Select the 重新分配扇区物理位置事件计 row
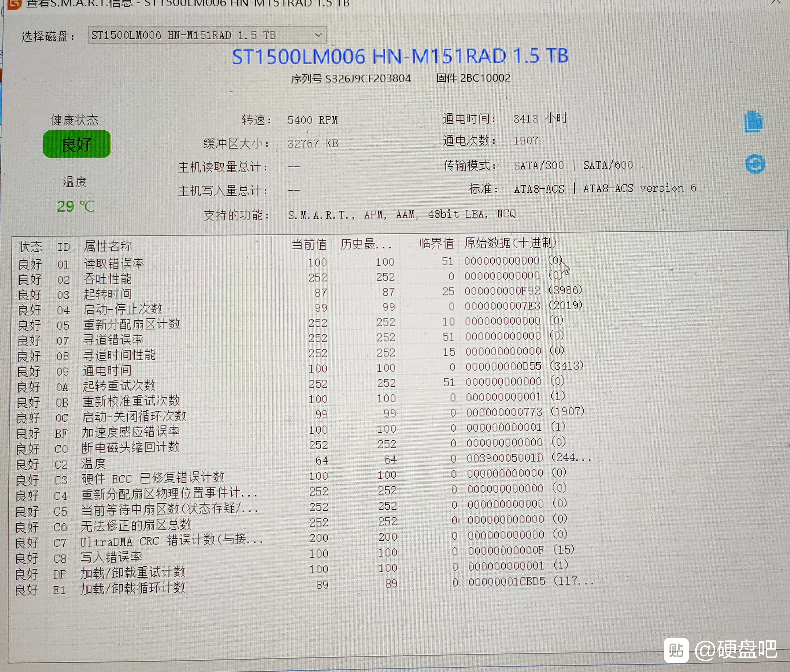The width and height of the screenshot is (790, 672). (x=305, y=492)
